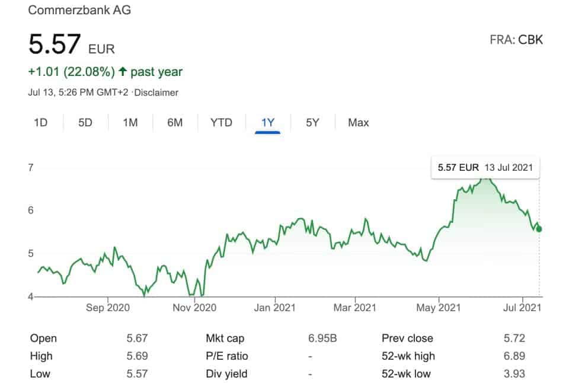Screen dimensions: 588x383
Task: Click the Jan 2021 axis label
Action: tap(275, 308)
